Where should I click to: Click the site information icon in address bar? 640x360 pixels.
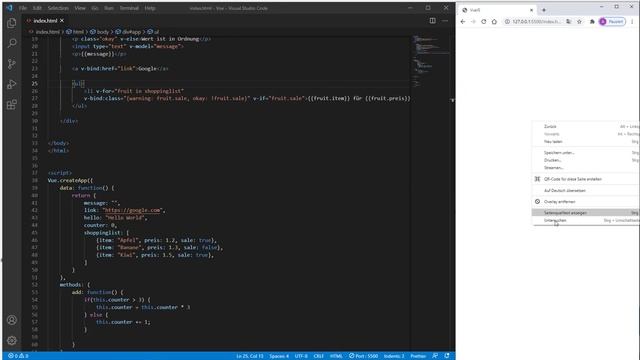[x=507, y=22]
